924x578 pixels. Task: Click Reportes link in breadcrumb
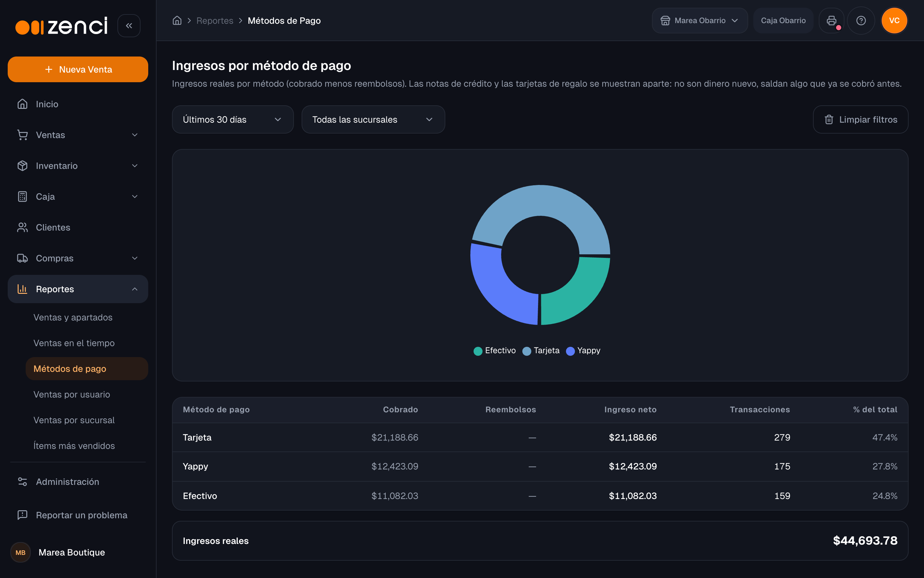(215, 21)
